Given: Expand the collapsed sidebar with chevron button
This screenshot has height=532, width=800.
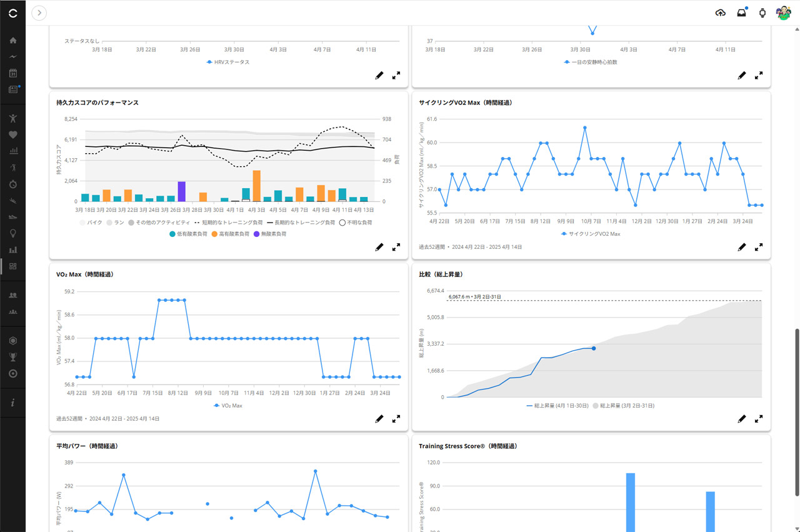Looking at the screenshot, I should [x=39, y=13].
